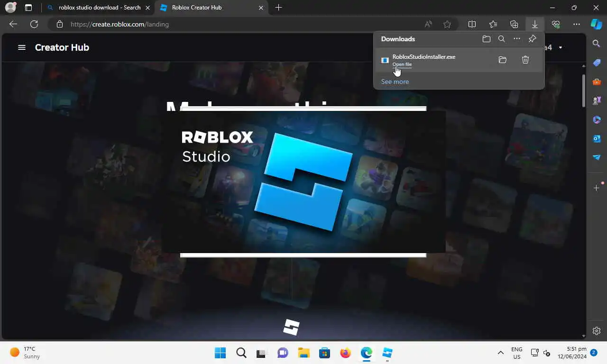This screenshot has height=364, width=607.
Task: Open taskbar Search
Action: tap(241, 353)
